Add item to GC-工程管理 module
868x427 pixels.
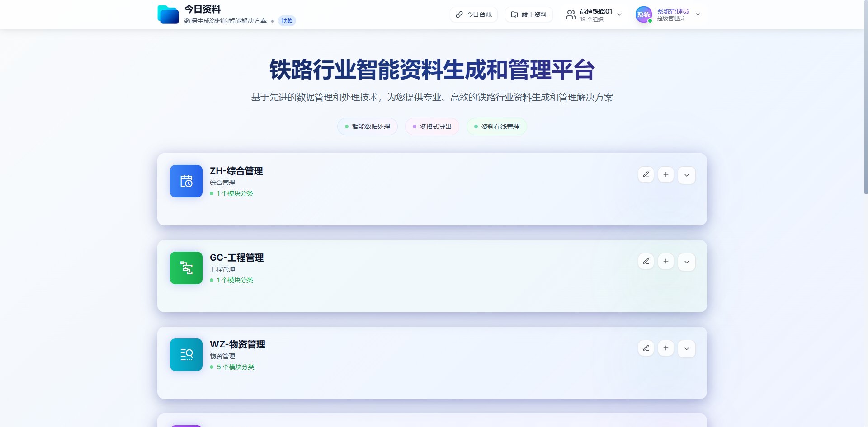click(x=666, y=262)
